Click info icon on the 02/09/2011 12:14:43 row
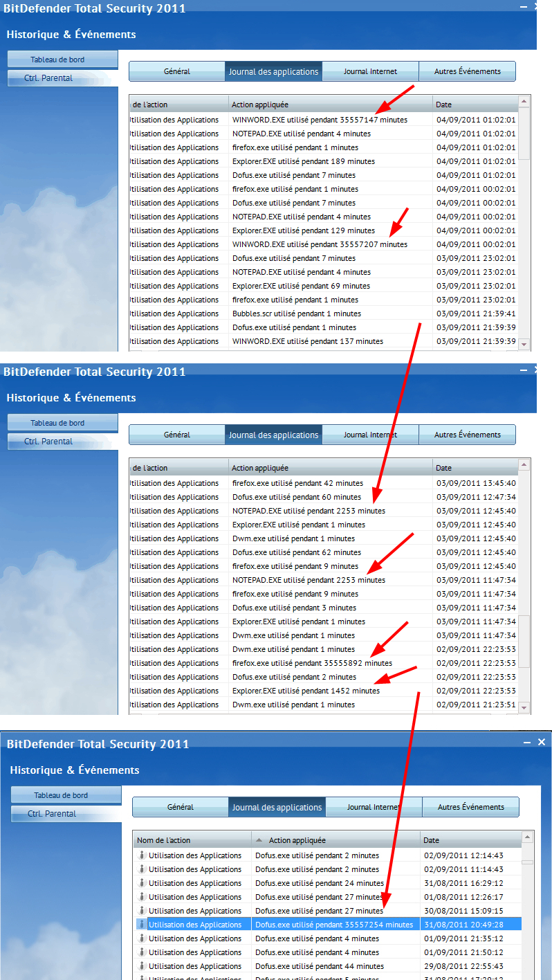552x980 pixels. pyautogui.click(x=141, y=855)
